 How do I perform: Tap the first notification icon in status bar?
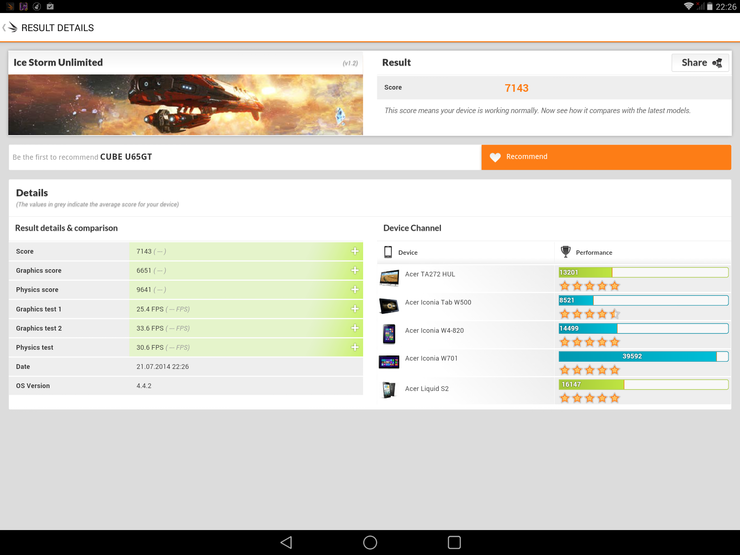click(10, 6)
